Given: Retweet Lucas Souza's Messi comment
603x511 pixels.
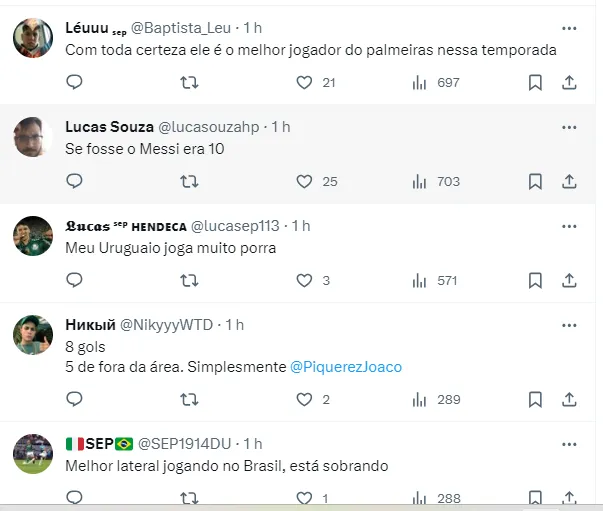Looking at the screenshot, I should point(188,182).
